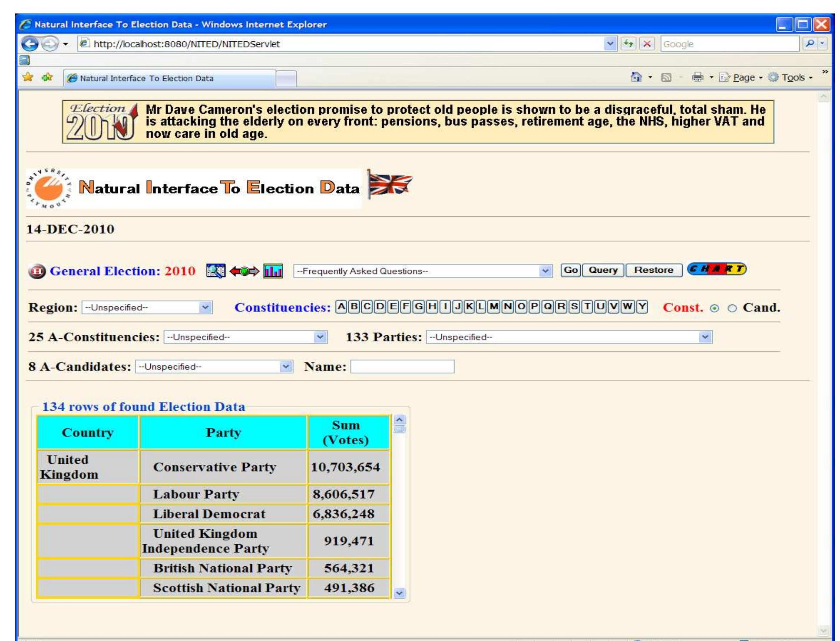The width and height of the screenshot is (840, 641).
Task: Click results table scrollbar down arrow
Action: [400, 593]
